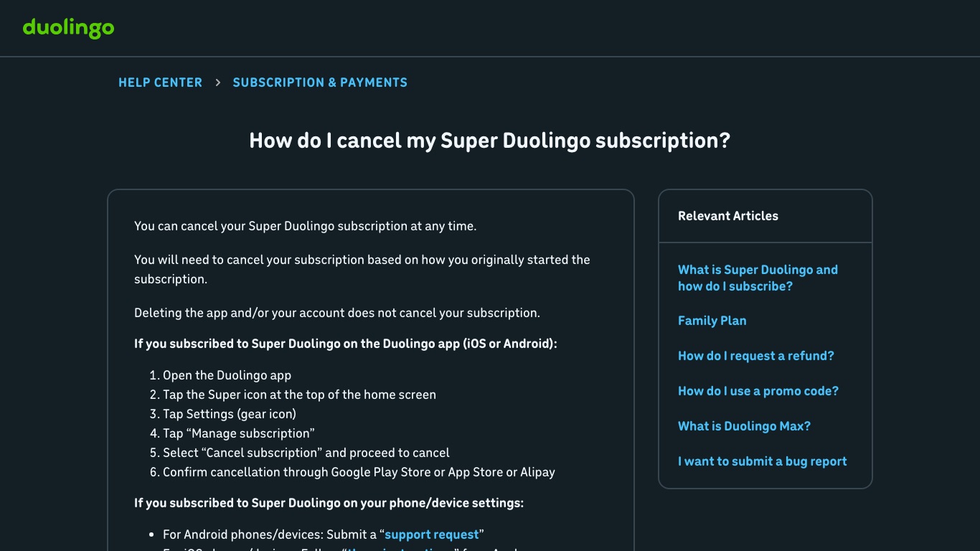Screen dimensions: 980x551
Task: Click the sentence about deleting the app
Action: (x=337, y=313)
